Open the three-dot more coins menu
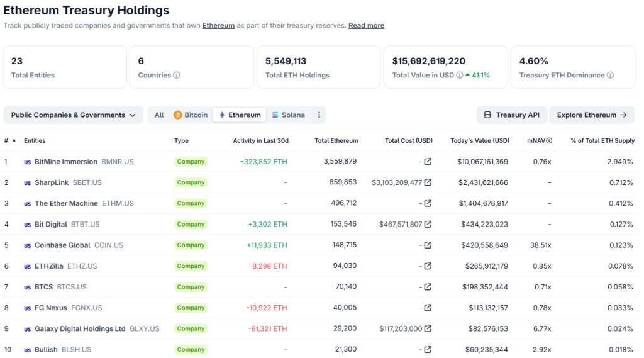Screen dimensions: 644x358 319,115
